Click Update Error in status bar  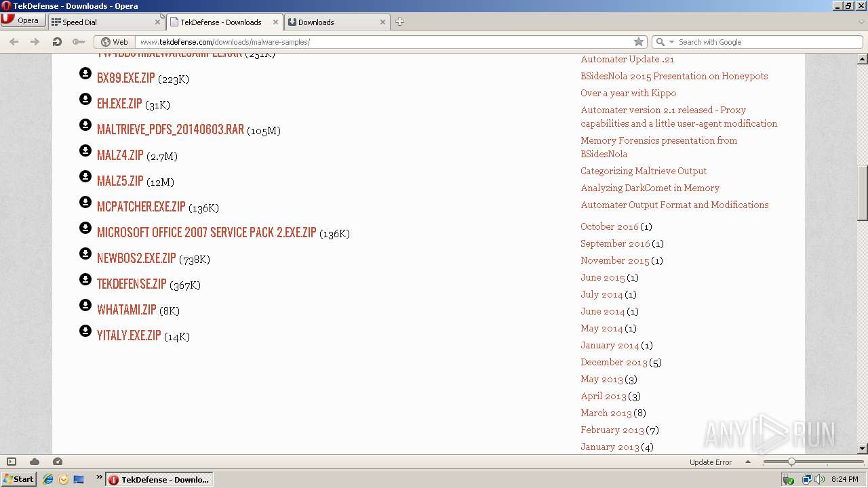point(710,462)
